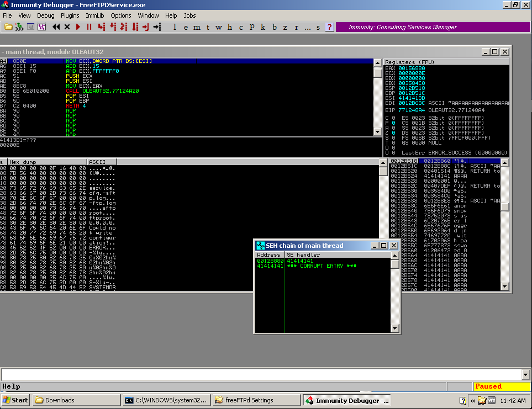Image resolution: width=532 pixels, height=409 pixels.
Task: Click the purple graph toolbar icon
Action: tap(42, 26)
